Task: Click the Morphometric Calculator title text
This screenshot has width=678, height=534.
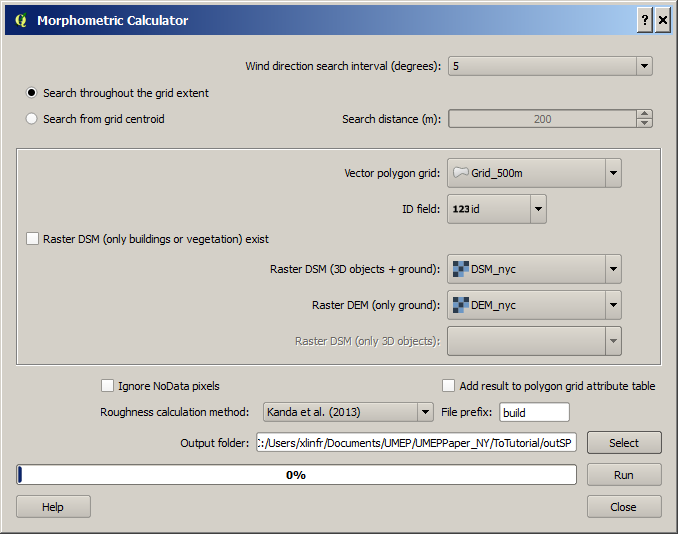Action: click(x=112, y=20)
